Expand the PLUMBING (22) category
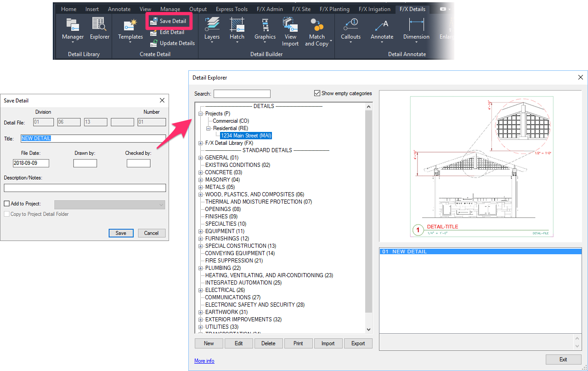Viewport: 588px width, 371px height. [x=200, y=268]
